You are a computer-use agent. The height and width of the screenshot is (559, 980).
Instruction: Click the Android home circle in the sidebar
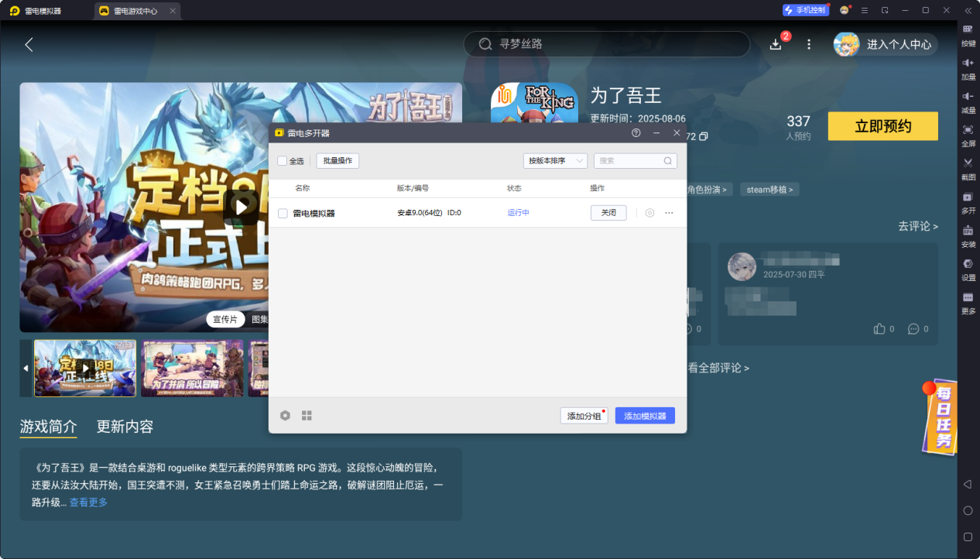coord(968,511)
